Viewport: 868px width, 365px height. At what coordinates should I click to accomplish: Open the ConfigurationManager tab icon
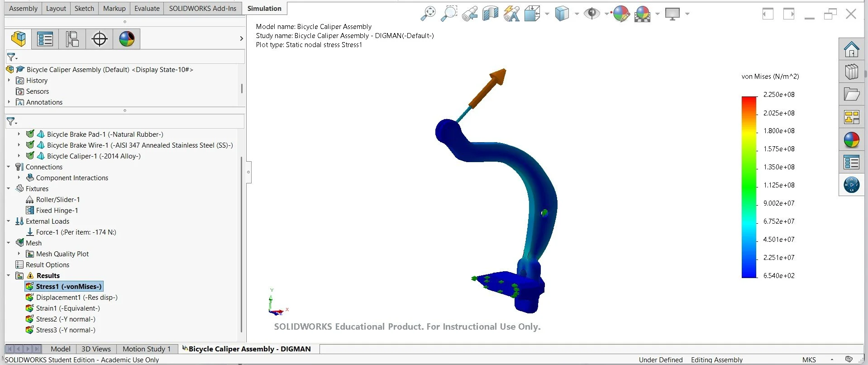click(x=72, y=39)
